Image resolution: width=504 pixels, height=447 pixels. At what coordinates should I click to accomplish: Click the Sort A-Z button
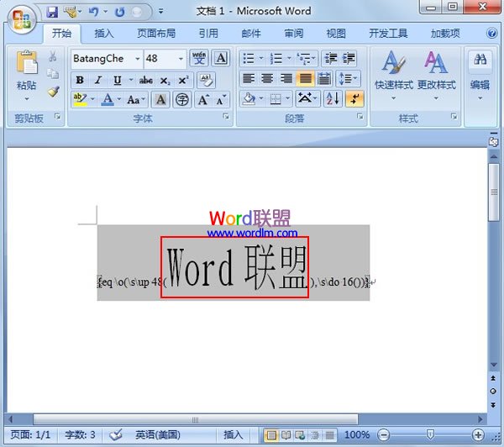tap(333, 98)
